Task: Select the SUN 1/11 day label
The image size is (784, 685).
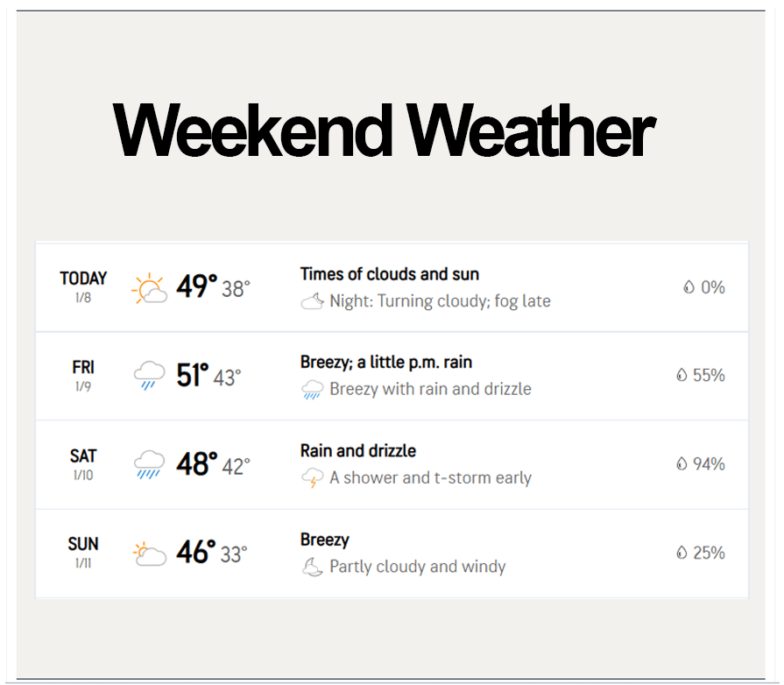Action: pos(83,552)
